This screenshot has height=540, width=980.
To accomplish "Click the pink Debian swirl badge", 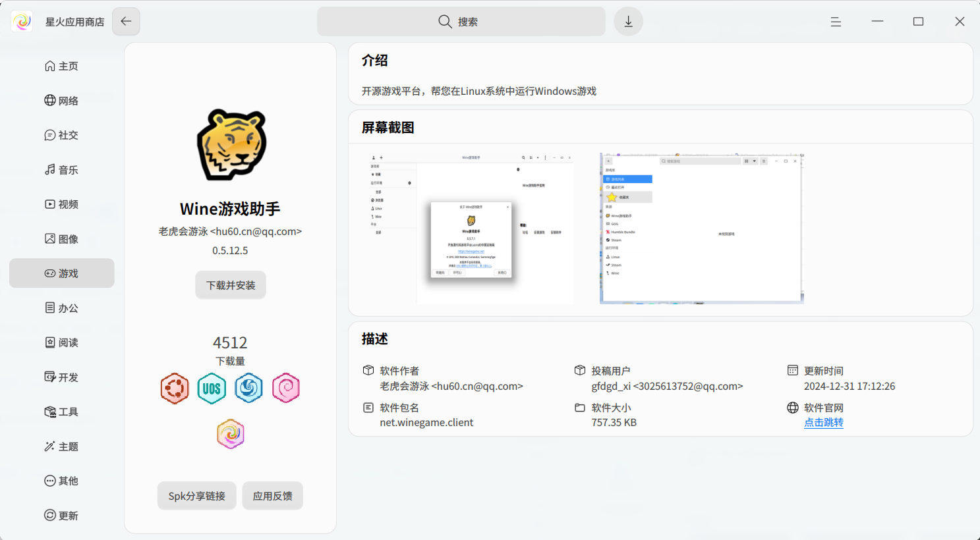I will (286, 389).
